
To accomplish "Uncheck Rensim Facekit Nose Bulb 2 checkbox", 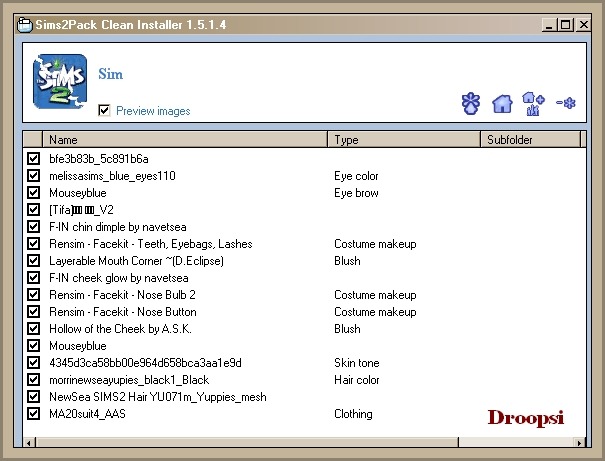I will (x=34, y=294).
